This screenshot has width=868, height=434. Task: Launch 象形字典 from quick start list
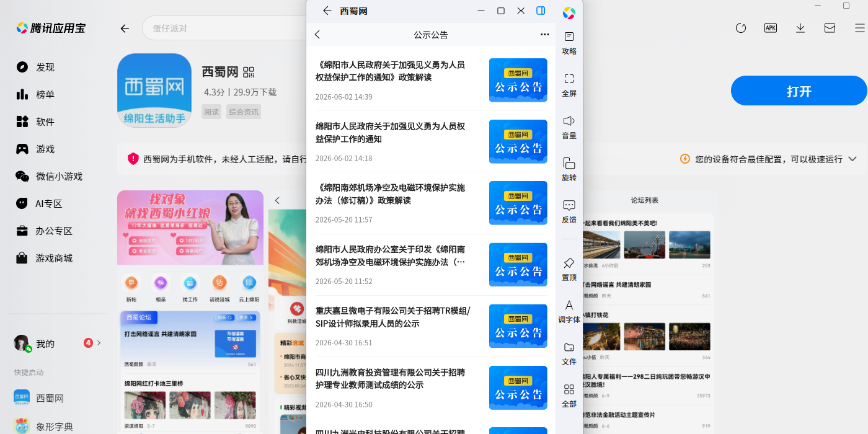point(43,427)
